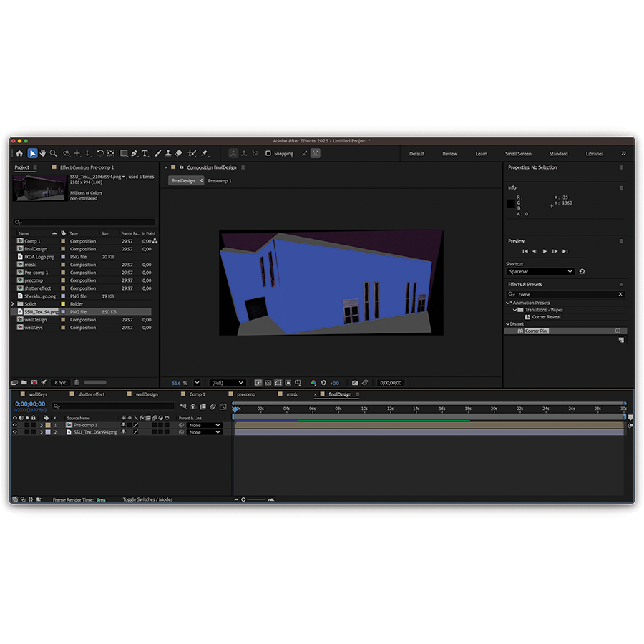Click the 8 bpc color depth button

pos(60,383)
